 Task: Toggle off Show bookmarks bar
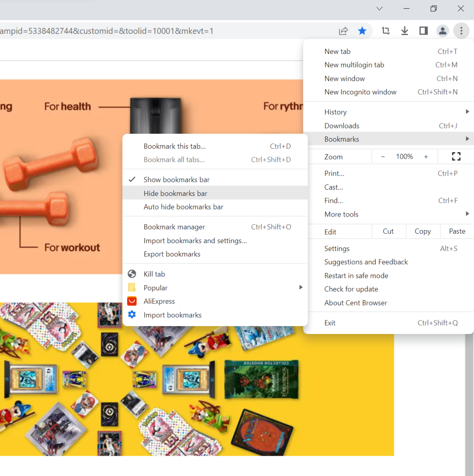click(176, 179)
